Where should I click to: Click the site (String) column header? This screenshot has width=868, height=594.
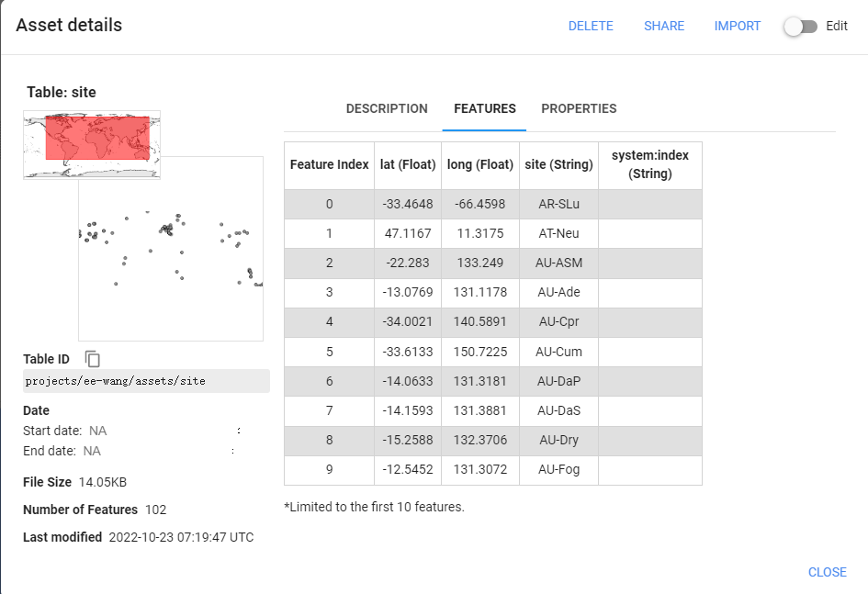coord(558,164)
